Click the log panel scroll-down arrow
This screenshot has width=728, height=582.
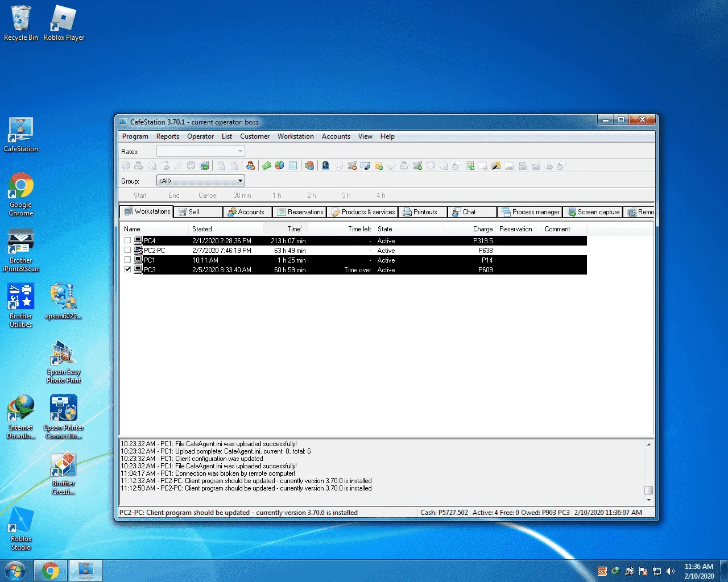point(649,500)
